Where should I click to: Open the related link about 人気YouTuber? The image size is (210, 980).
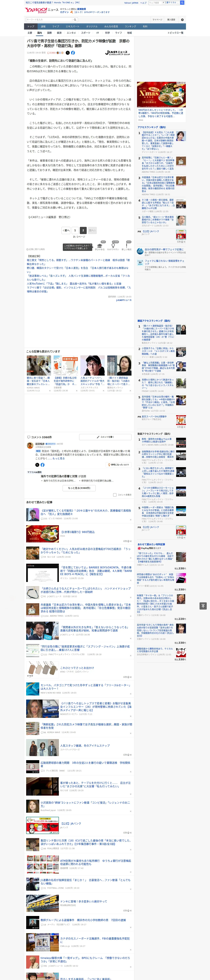[x=74, y=284]
